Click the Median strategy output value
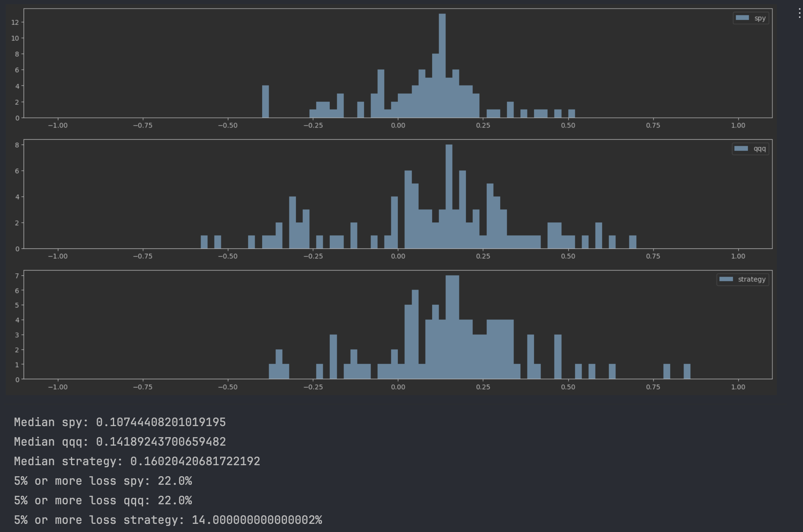Image resolution: width=803 pixels, height=532 pixels. point(195,461)
